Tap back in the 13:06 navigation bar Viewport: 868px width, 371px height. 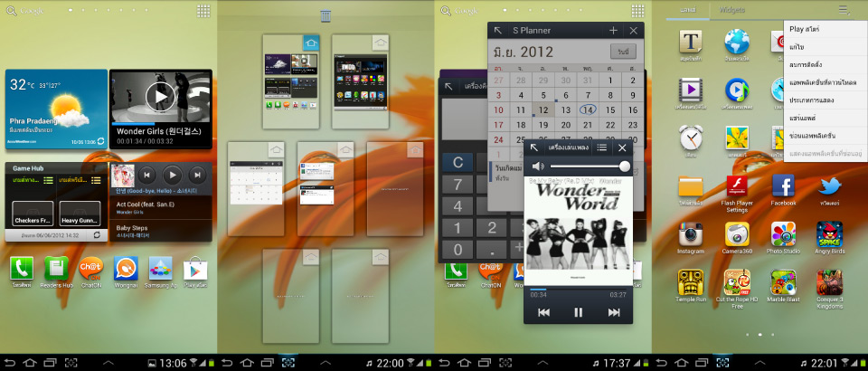11,363
